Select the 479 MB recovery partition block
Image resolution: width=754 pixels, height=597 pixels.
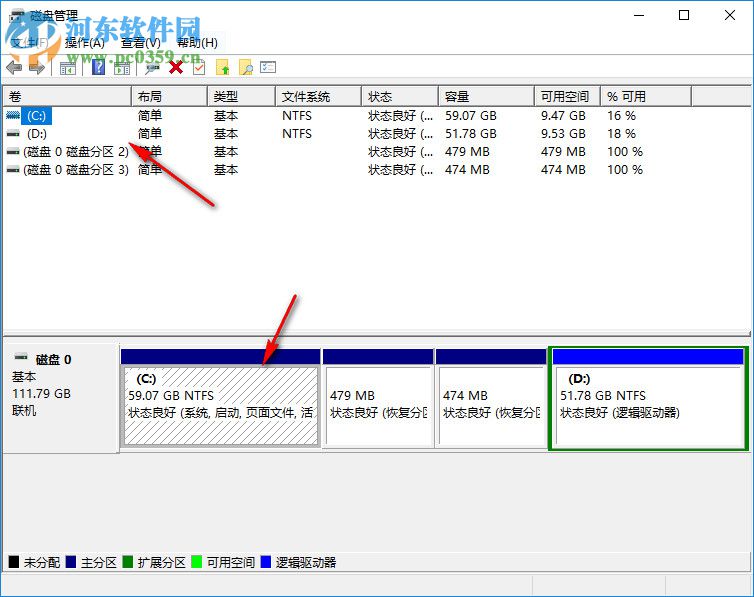tap(378, 398)
